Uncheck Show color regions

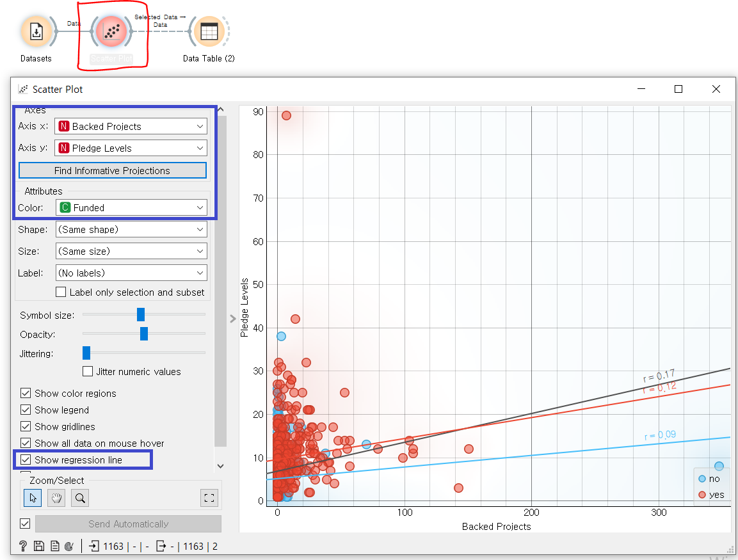pyautogui.click(x=26, y=393)
